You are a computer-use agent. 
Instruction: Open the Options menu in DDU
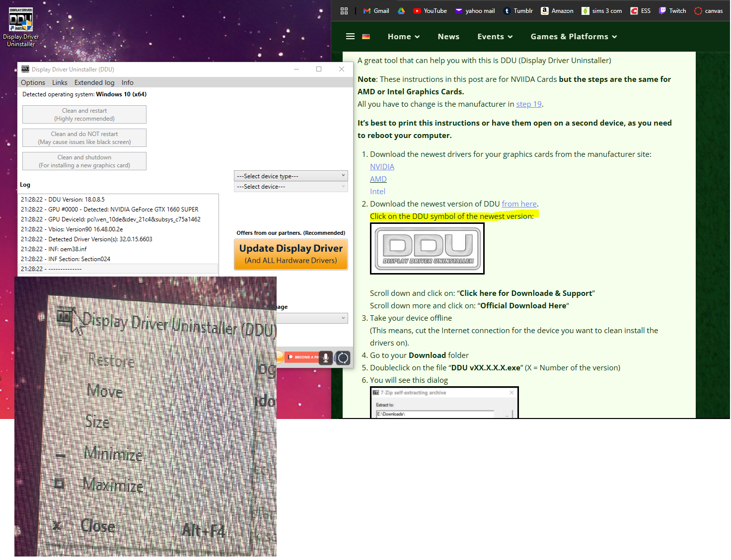pos(33,82)
